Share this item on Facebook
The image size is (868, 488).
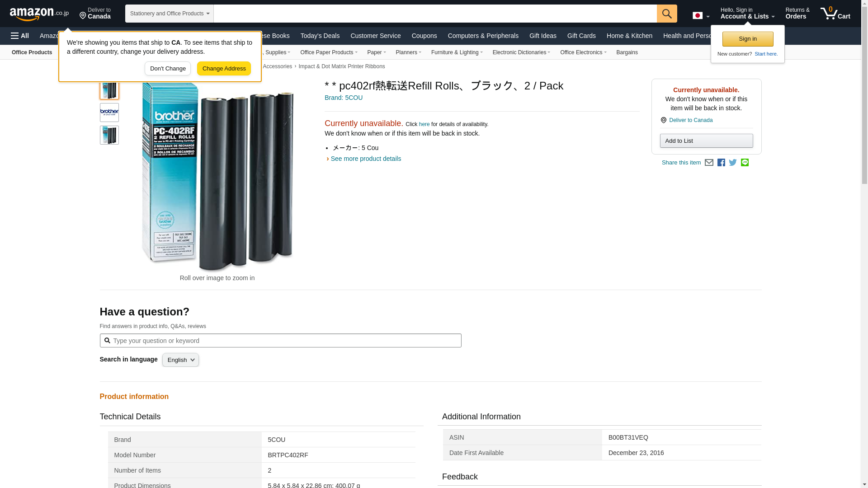click(721, 163)
